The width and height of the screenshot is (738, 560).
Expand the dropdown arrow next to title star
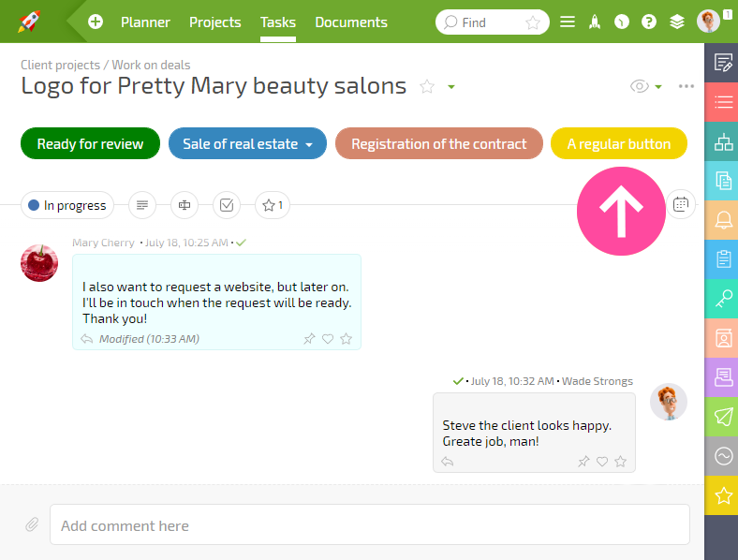tap(451, 87)
